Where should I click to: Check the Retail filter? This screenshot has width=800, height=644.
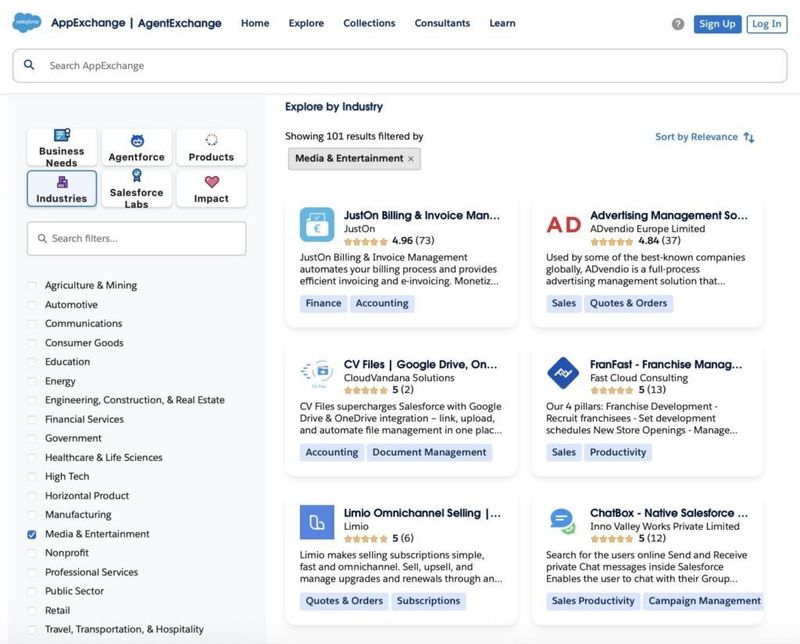coord(32,611)
